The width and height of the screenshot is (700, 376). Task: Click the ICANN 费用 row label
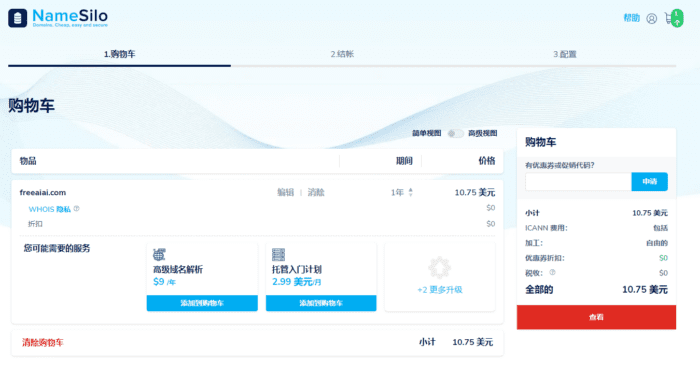tap(546, 228)
